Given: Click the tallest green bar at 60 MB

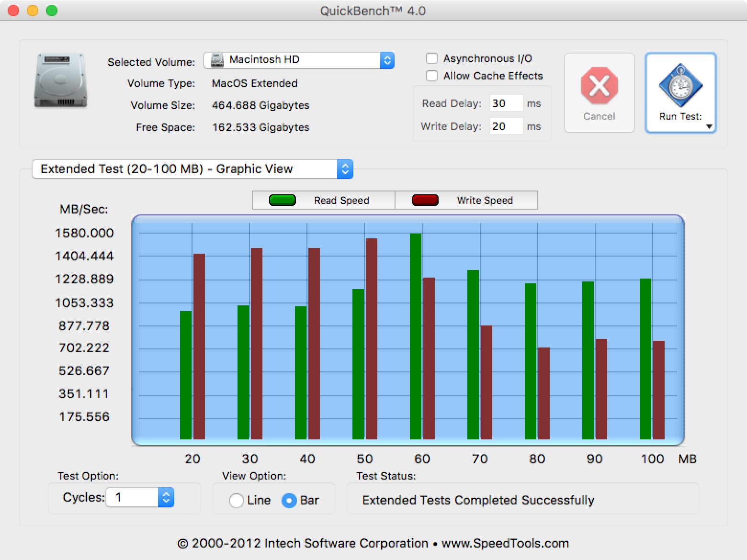Looking at the screenshot, I should 416,336.
